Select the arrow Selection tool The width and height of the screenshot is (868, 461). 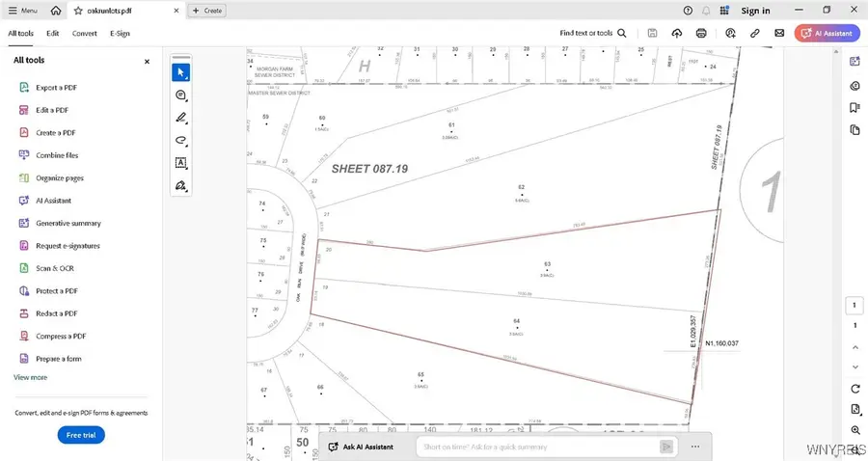(x=180, y=72)
